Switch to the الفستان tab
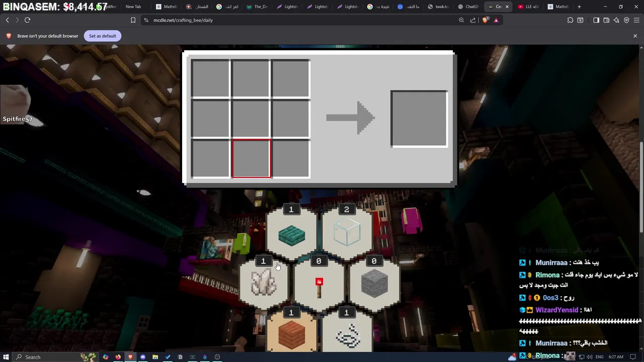The height and width of the screenshot is (362, 644). 196,7
